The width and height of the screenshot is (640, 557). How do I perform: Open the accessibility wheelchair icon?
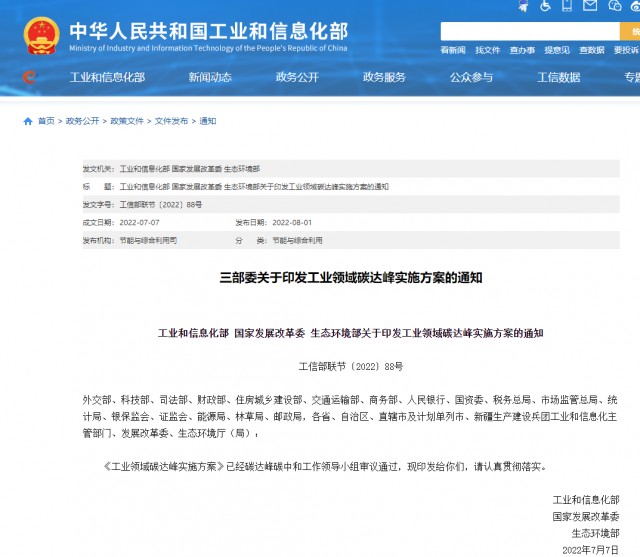[545, 5]
